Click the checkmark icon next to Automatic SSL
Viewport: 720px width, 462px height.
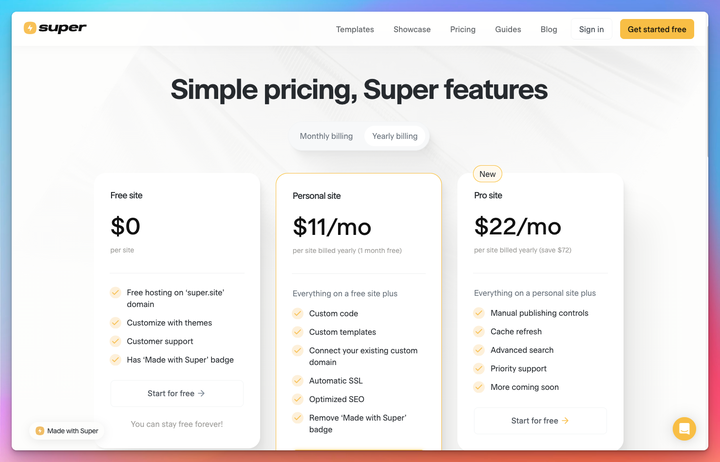coord(297,381)
